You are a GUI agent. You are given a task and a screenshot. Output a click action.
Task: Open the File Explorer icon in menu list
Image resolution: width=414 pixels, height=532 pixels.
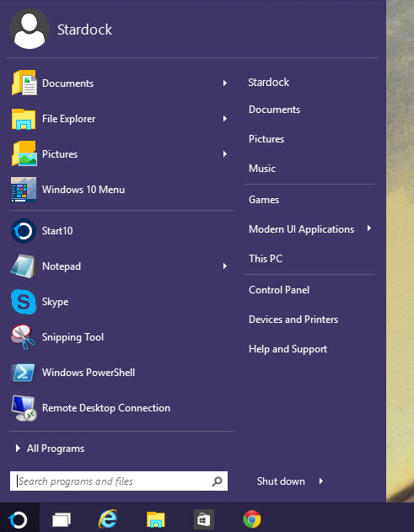click(x=24, y=119)
